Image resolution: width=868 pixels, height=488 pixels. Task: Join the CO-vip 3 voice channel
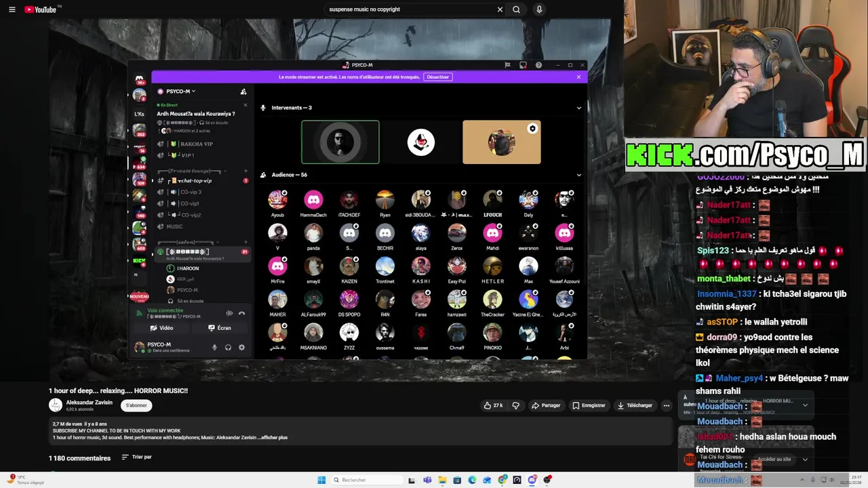pyautogui.click(x=203, y=192)
